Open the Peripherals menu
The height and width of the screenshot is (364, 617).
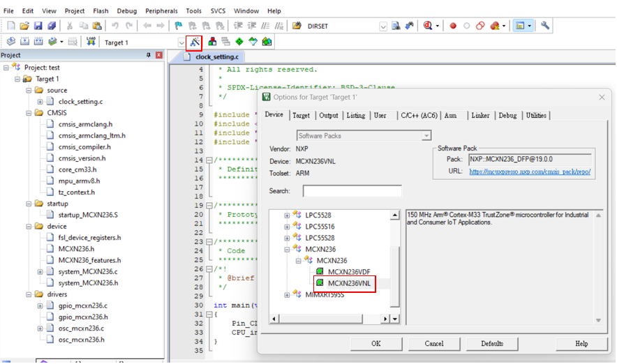click(161, 11)
